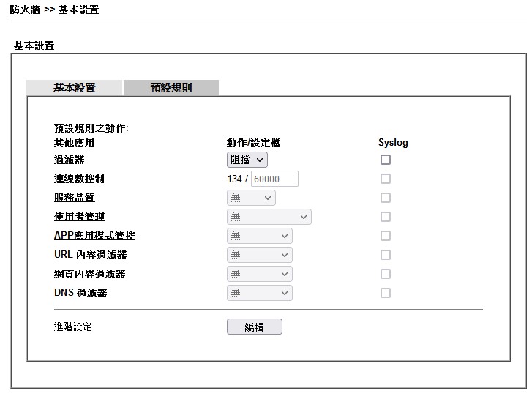This screenshot has width=532, height=394.
Task: Switch to the 基本設置 tab
Action: coord(74,88)
